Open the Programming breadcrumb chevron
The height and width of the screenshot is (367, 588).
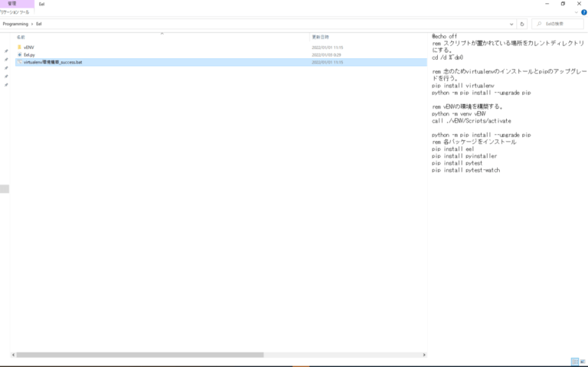click(31, 24)
